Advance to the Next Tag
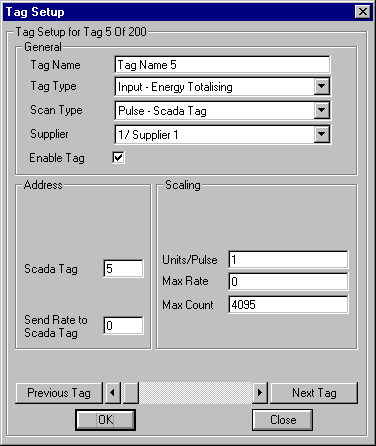 point(314,393)
